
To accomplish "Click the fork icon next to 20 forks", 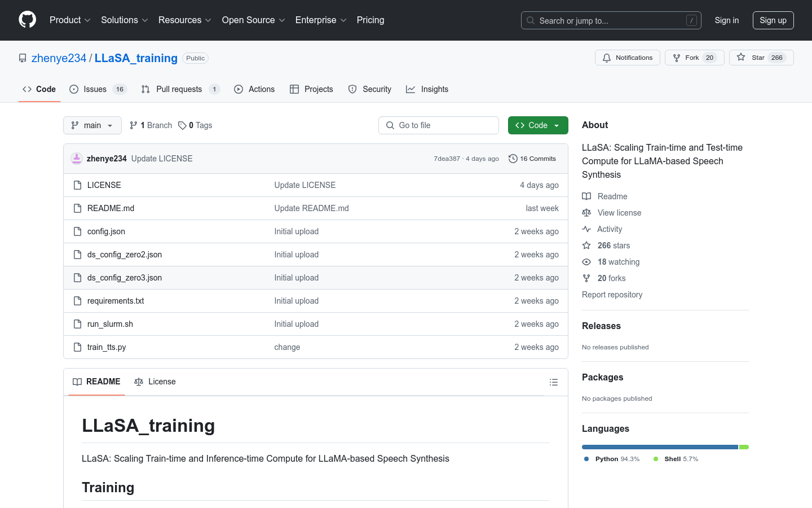I will pyautogui.click(x=586, y=278).
